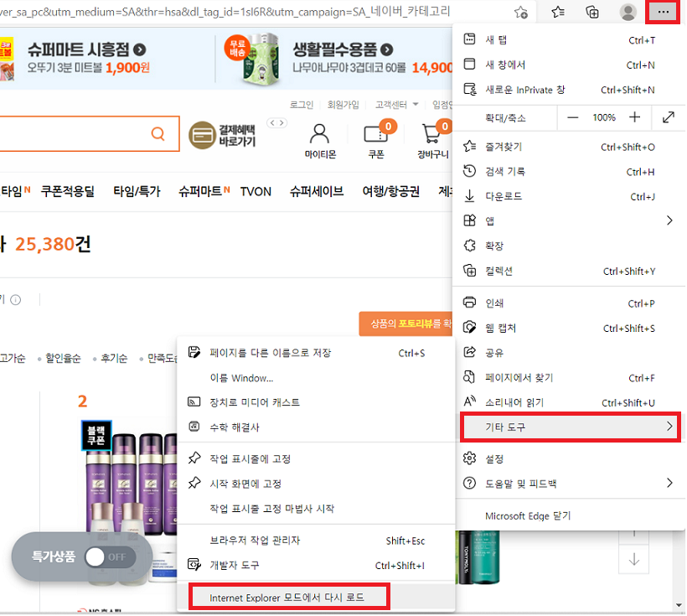Select Pin to Start (시작 화면에 고정)
687x616 pixels.
click(x=316, y=484)
